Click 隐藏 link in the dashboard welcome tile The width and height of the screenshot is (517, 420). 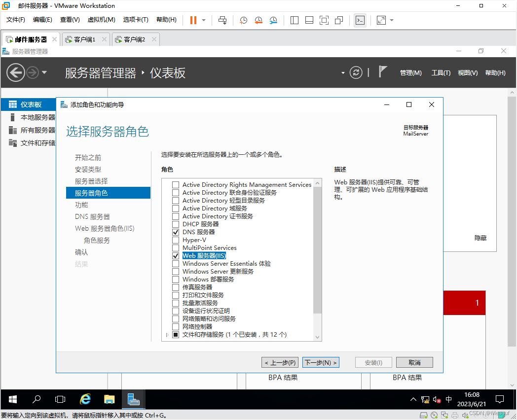click(480, 238)
